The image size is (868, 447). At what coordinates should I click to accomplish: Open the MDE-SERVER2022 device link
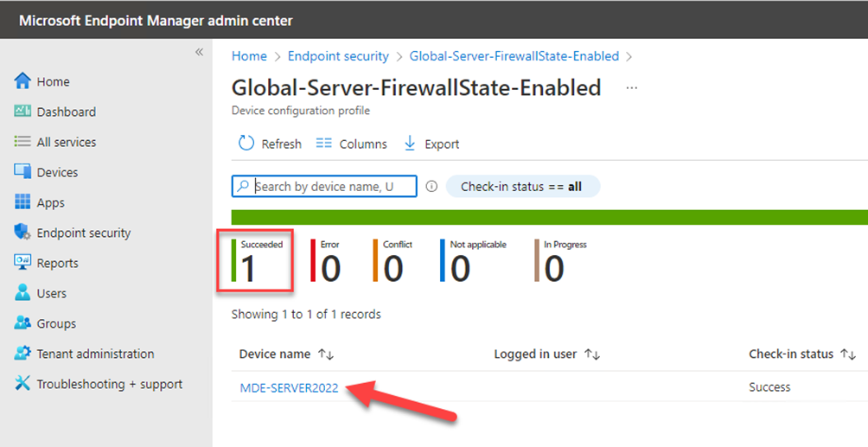point(289,387)
